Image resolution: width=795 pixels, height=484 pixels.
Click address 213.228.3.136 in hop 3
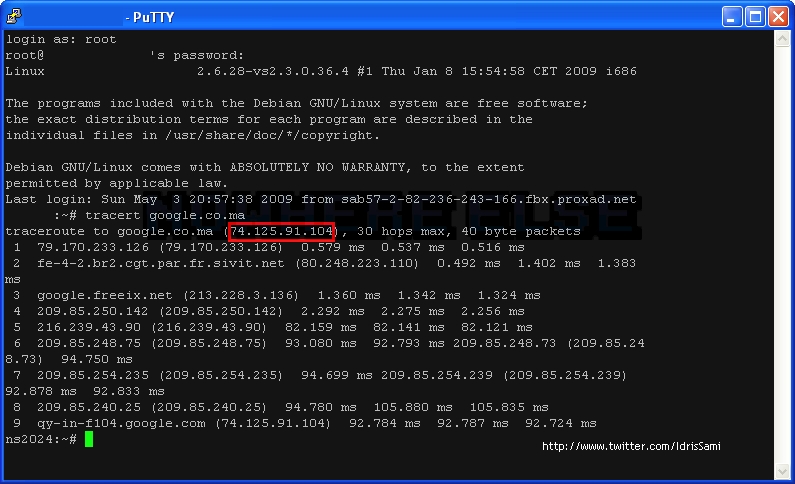click(241, 295)
